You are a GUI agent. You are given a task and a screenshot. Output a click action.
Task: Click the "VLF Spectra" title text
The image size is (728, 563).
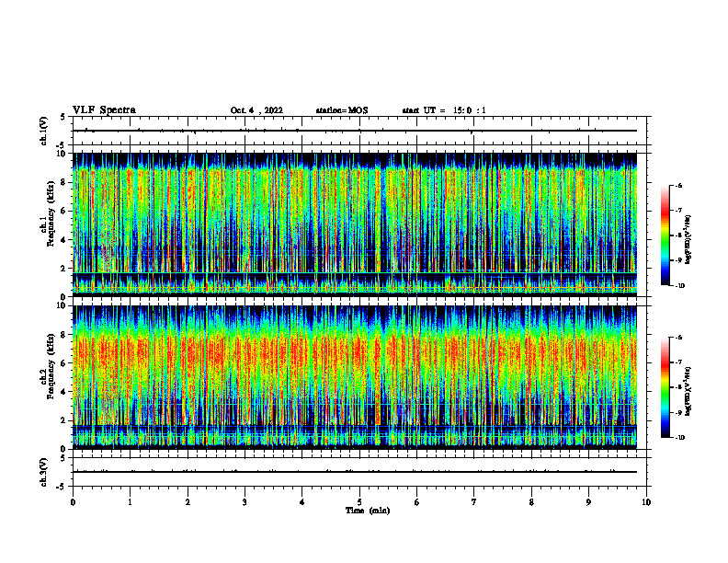pyautogui.click(x=104, y=110)
